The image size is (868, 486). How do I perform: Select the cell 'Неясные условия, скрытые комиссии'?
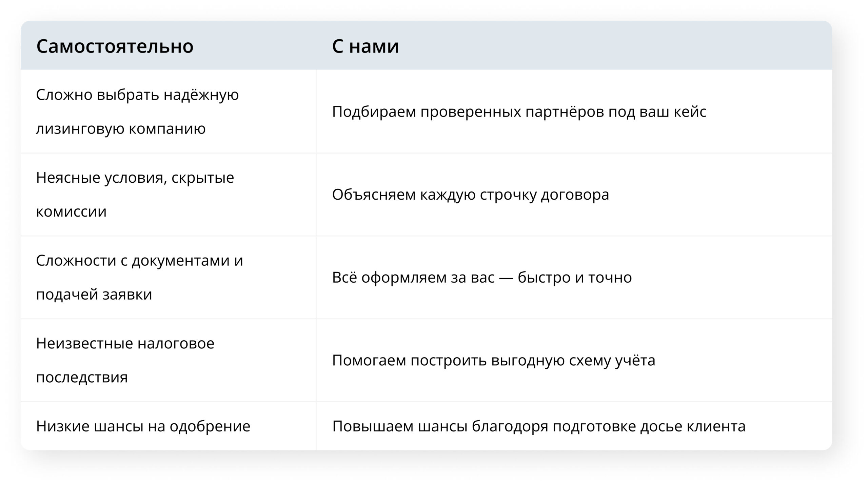[x=168, y=195]
